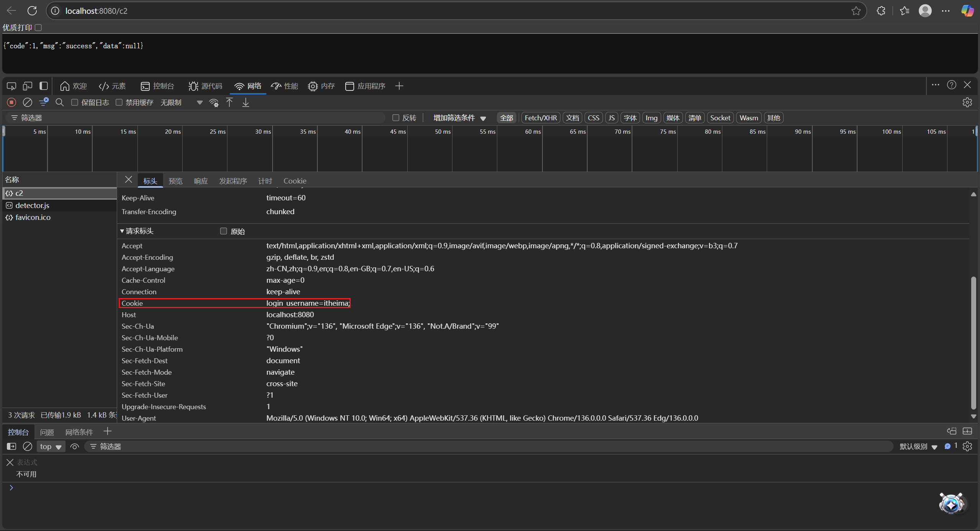
Task: Toggle device emulation icon
Action: [x=28, y=86]
